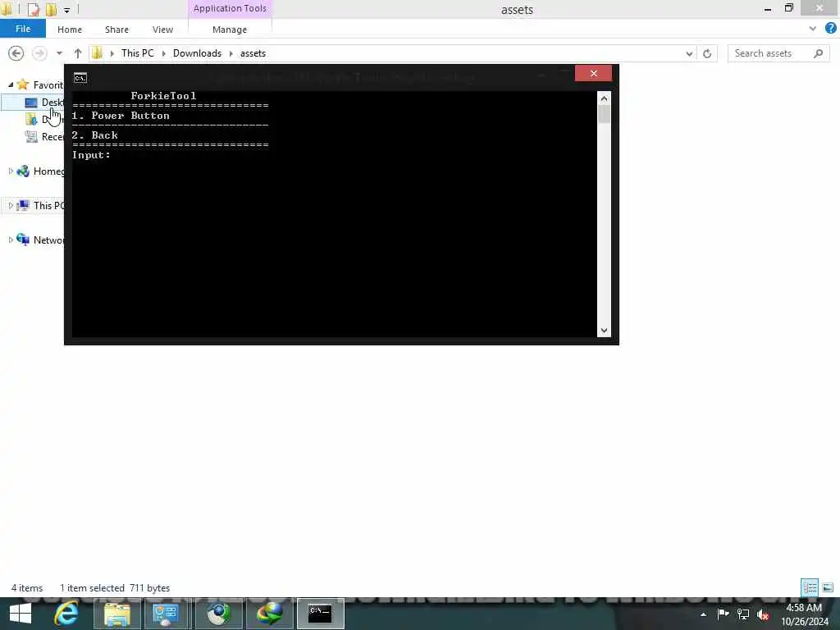The height and width of the screenshot is (630, 840).
Task: Click the Explorer forward arrow
Action: pos(39,53)
